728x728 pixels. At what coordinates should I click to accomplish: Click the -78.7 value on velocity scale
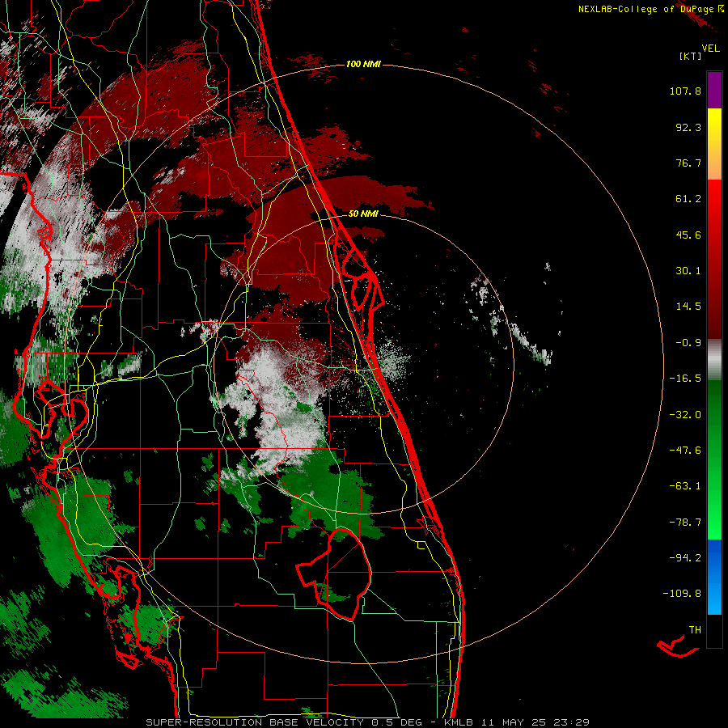coord(685,523)
